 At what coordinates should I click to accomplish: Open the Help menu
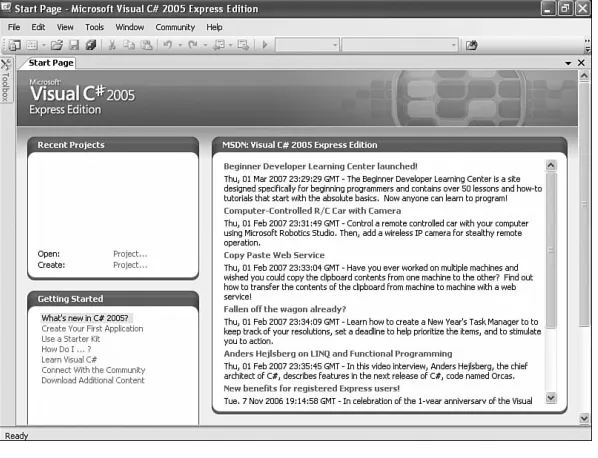tap(214, 27)
